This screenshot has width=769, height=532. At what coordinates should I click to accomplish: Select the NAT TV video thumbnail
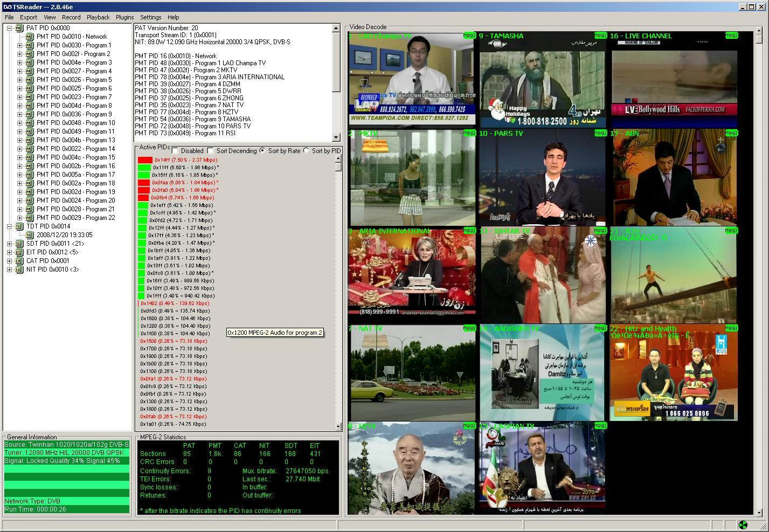pyautogui.click(x=412, y=372)
